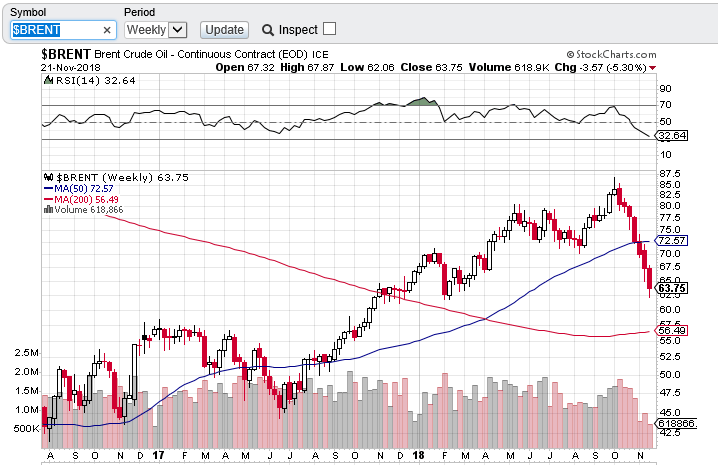Click the Inspect magnifier icon

(267, 30)
